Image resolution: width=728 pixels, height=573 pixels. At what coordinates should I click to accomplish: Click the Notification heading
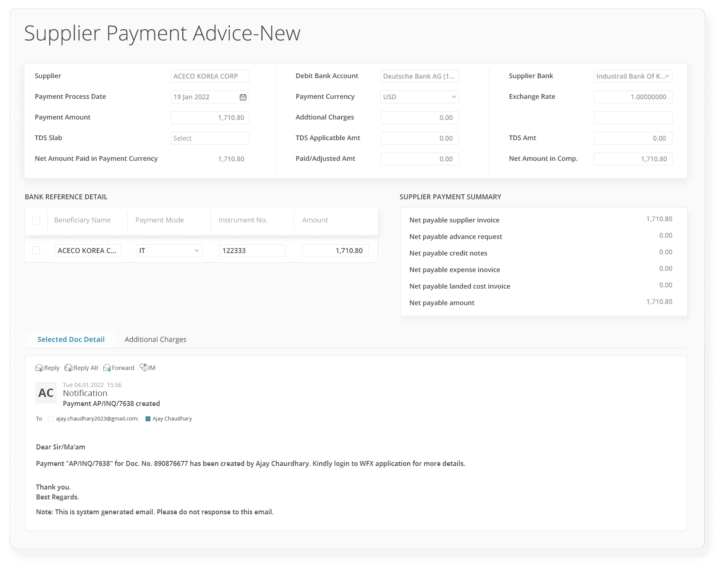coord(85,393)
